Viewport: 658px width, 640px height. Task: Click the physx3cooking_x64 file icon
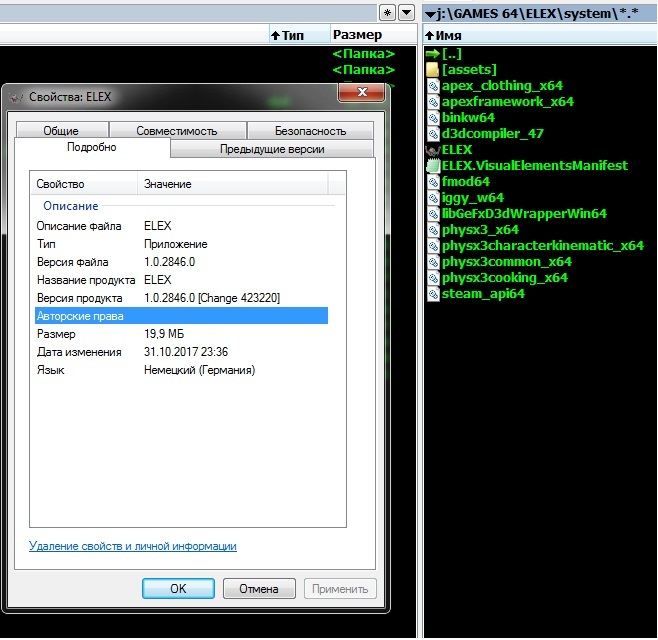click(x=433, y=278)
